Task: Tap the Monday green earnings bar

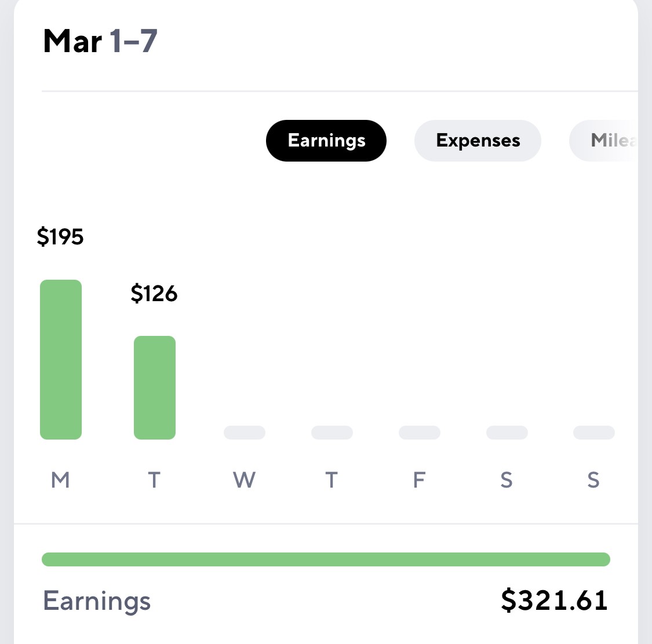Action: pos(61,360)
